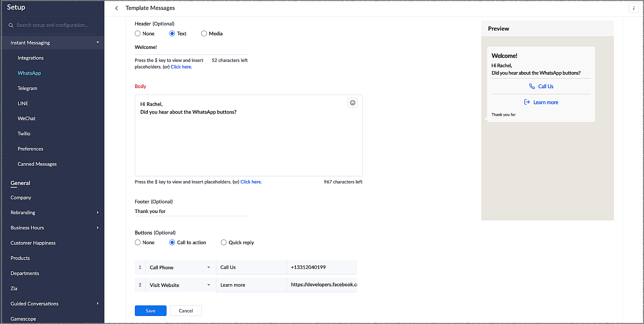
Task: Select the Text header option
Action: pos(172,33)
